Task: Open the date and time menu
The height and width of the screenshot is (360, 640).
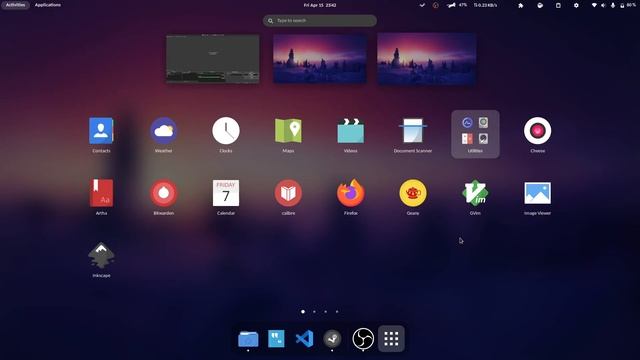Action: coord(320,5)
